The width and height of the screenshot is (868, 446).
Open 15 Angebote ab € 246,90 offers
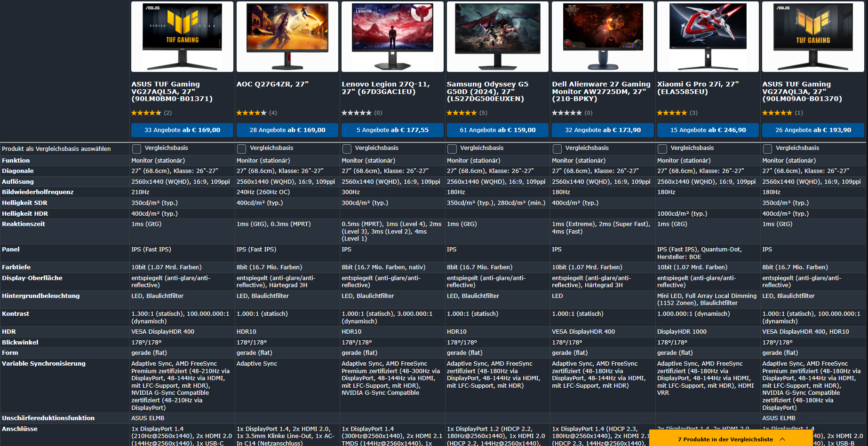708,130
